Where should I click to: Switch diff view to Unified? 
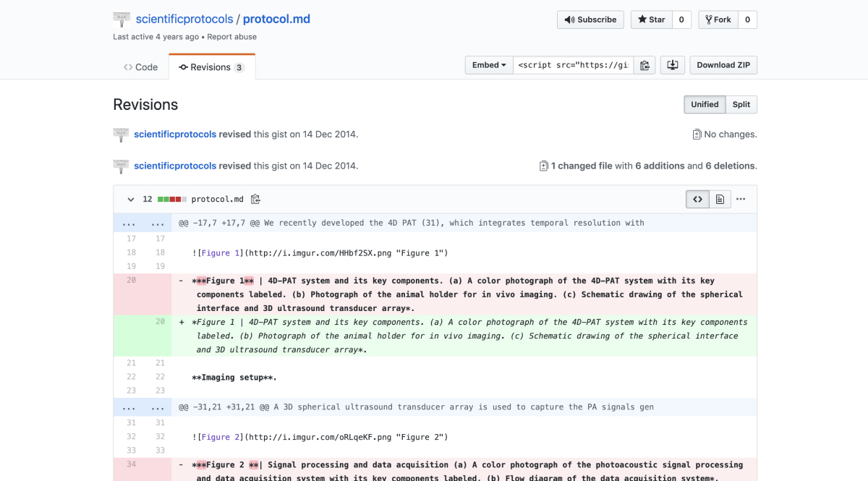[x=705, y=104]
